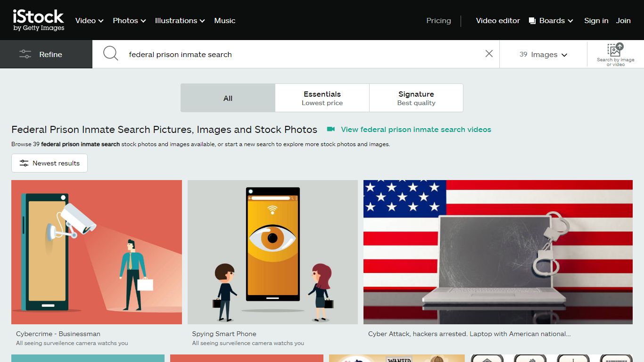Click the Refine panel button
This screenshot has width=644, height=362.
(x=46, y=54)
